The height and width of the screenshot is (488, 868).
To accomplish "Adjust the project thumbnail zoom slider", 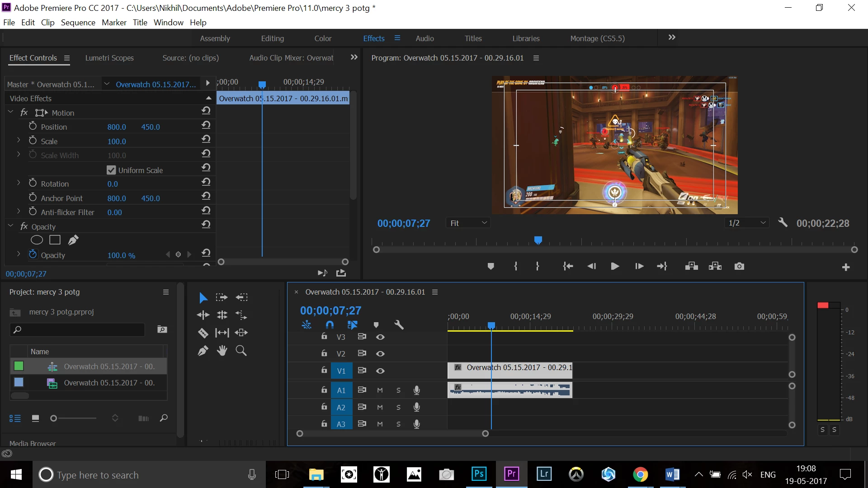I will pos(54,418).
